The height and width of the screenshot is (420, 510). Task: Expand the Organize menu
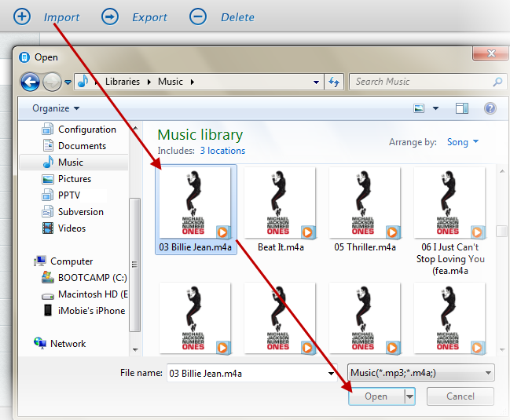55,108
